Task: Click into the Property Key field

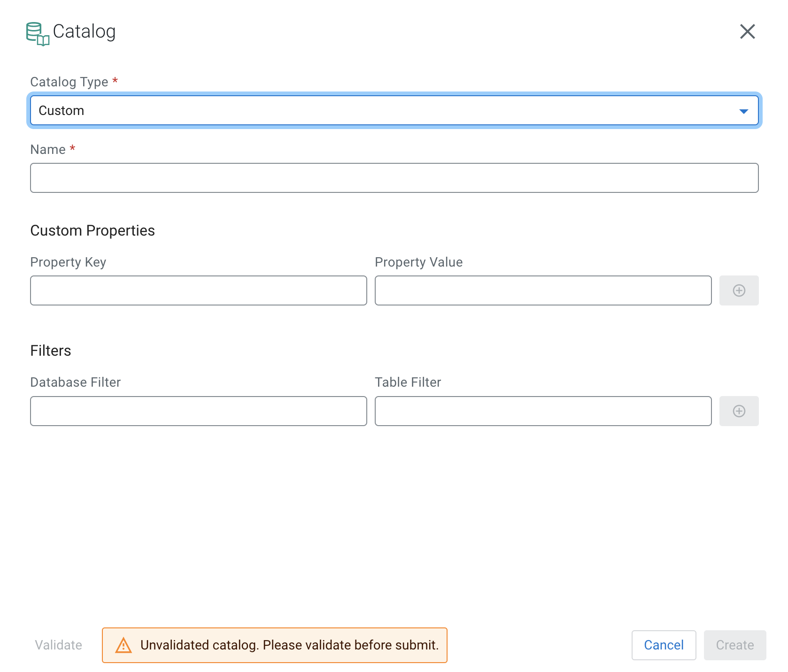Action: pyautogui.click(x=198, y=290)
